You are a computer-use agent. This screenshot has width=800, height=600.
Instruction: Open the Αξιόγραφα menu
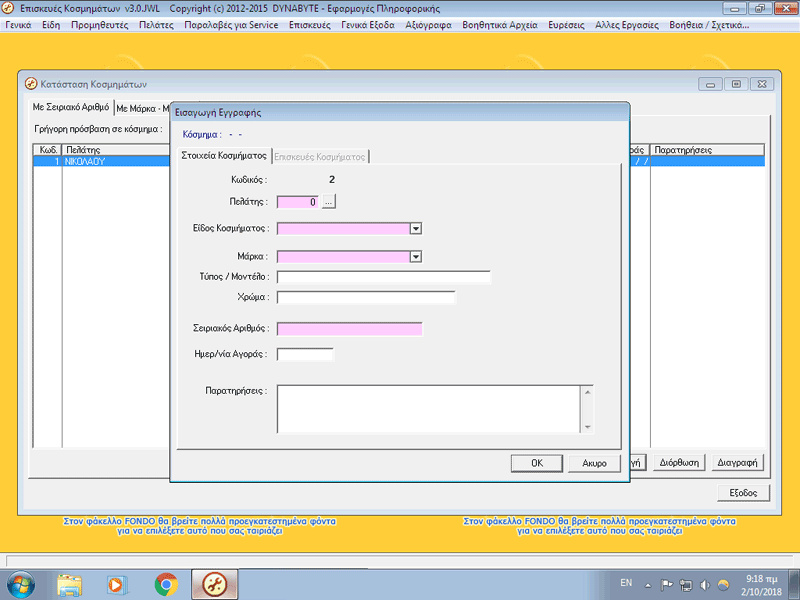click(x=429, y=25)
